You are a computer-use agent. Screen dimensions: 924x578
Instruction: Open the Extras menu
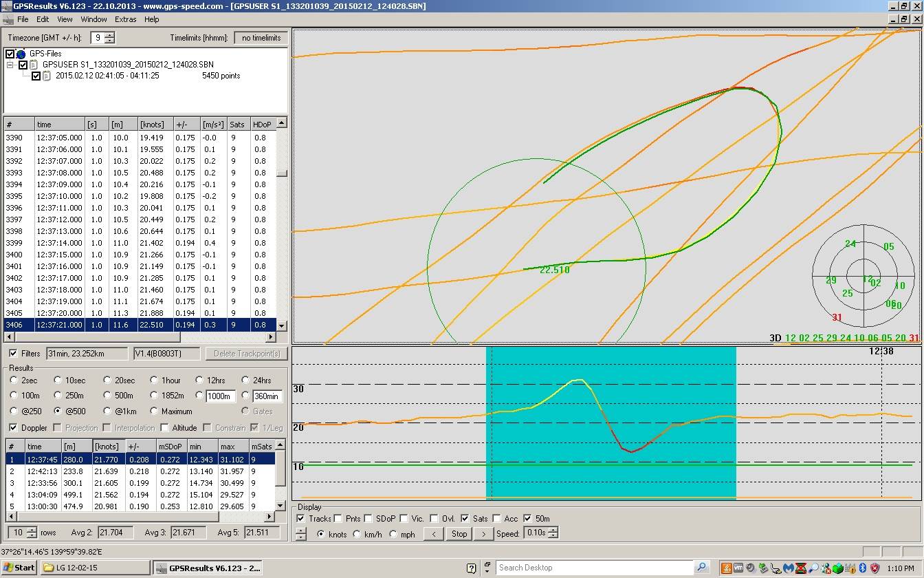coord(126,19)
